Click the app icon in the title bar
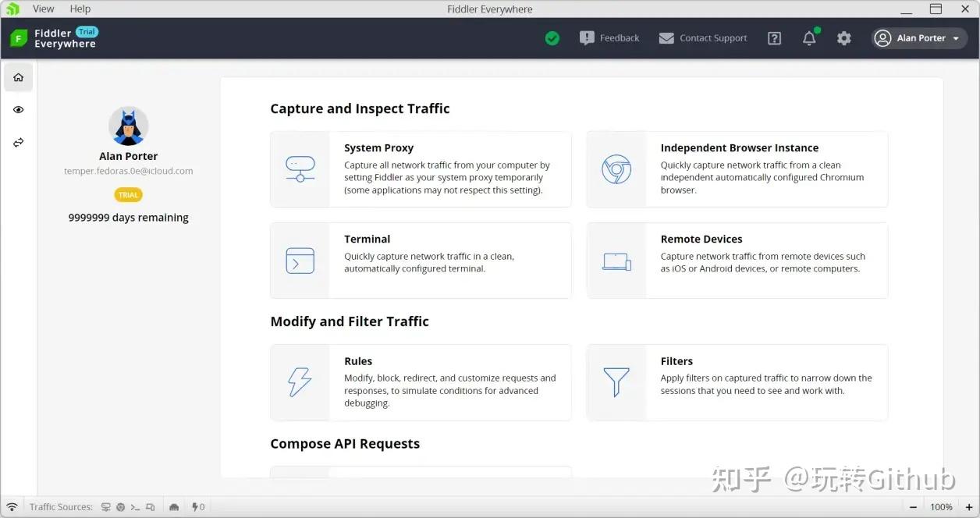This screenshot has height=518, width=980. 12,9
